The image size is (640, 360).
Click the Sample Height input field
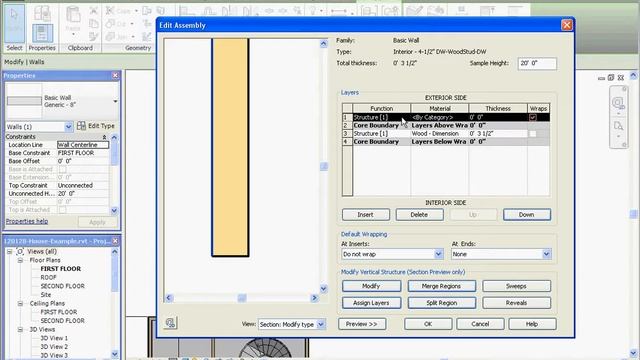tap(537, 64)
